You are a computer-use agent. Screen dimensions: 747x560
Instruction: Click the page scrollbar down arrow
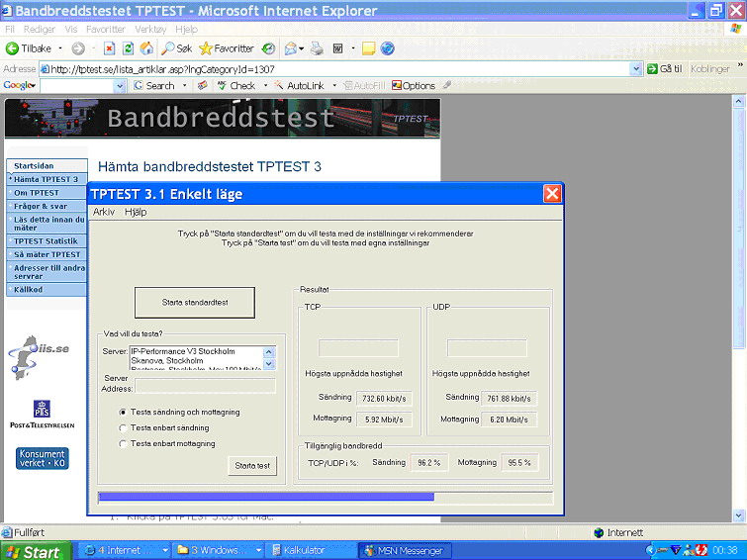[x=738, y=515]
